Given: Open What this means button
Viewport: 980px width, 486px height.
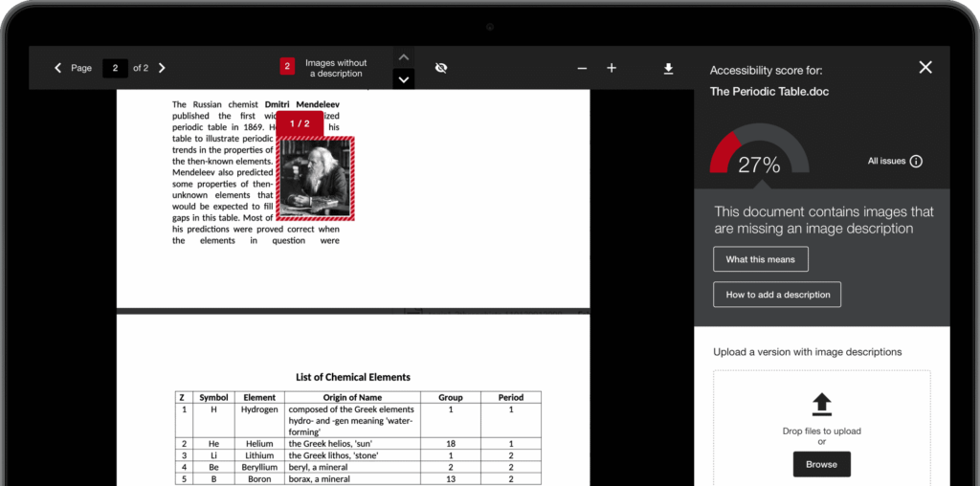Looking at the screenshot, I should [761, 259].
